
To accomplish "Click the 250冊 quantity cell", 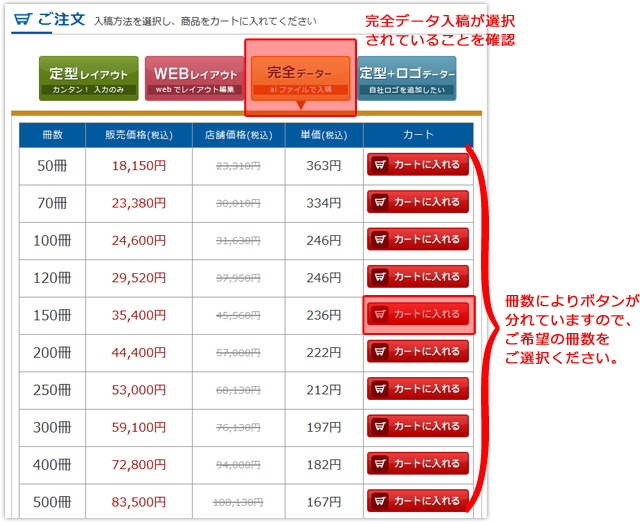I will click(x=52, y=390).
